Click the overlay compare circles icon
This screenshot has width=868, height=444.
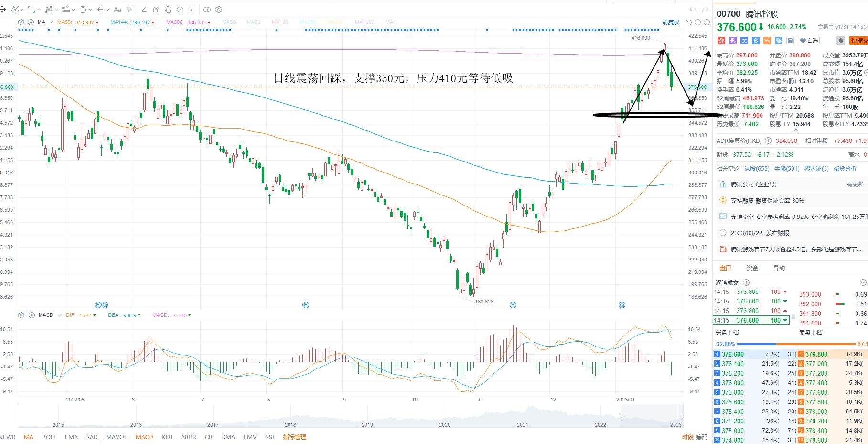tap(207, 10)
